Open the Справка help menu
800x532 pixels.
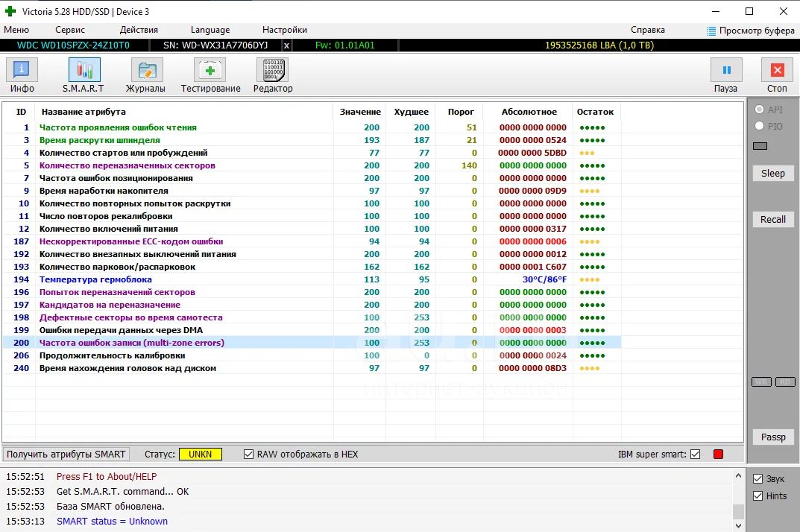[647, 30]
